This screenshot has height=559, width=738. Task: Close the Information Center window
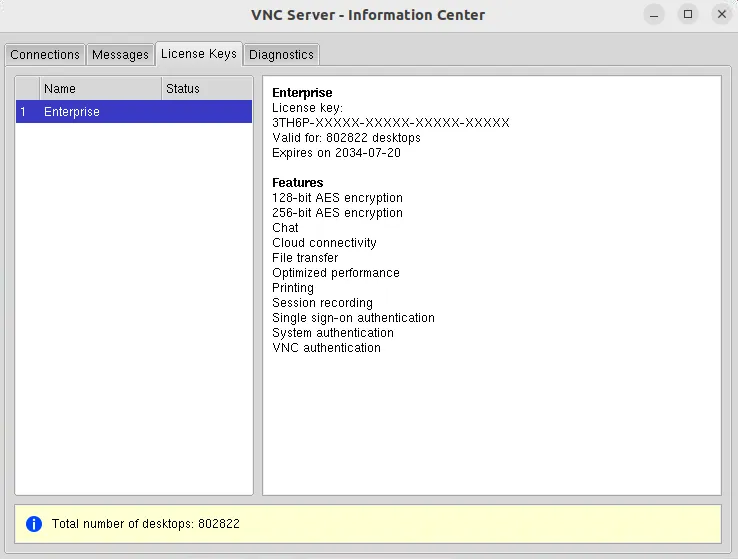tap(722, 15)
